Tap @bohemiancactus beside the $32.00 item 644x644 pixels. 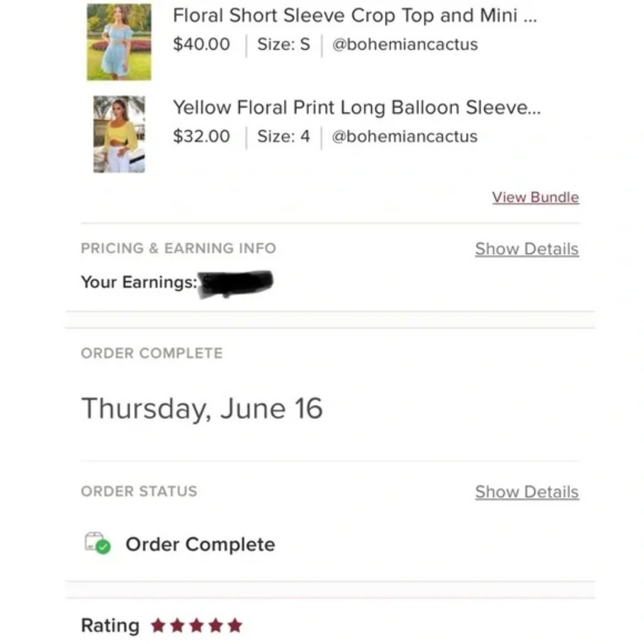click(x=404, y=137)
